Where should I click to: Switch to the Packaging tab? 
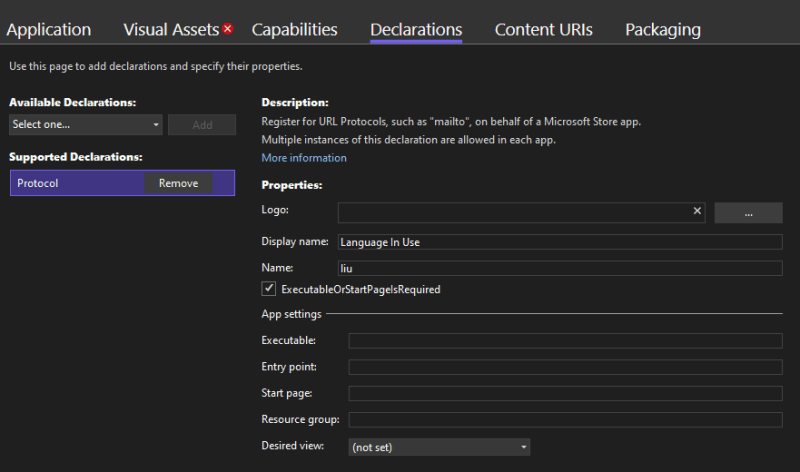tap(663, 30)
